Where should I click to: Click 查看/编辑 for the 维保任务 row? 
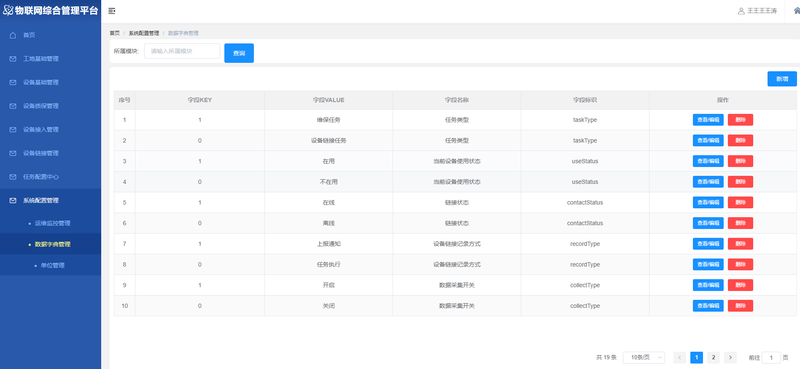708,120
